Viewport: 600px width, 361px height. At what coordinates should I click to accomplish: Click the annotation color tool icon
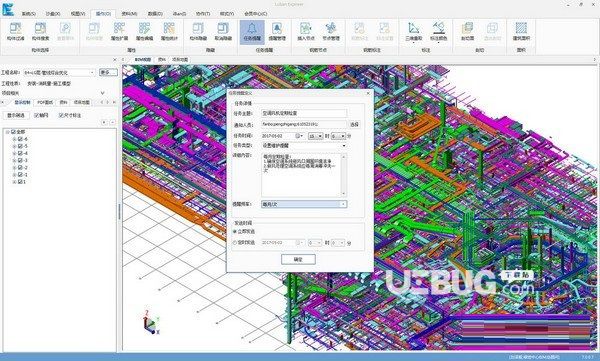point(439,31)
